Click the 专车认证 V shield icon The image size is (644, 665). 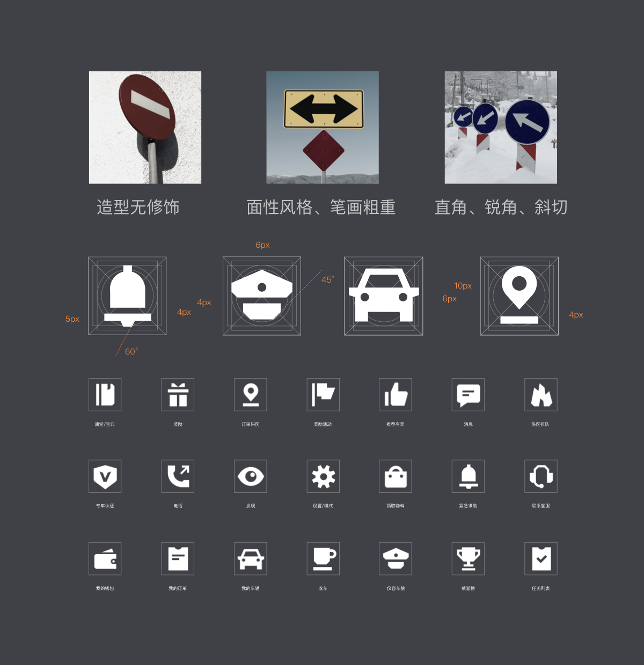[x=105, y=476]
